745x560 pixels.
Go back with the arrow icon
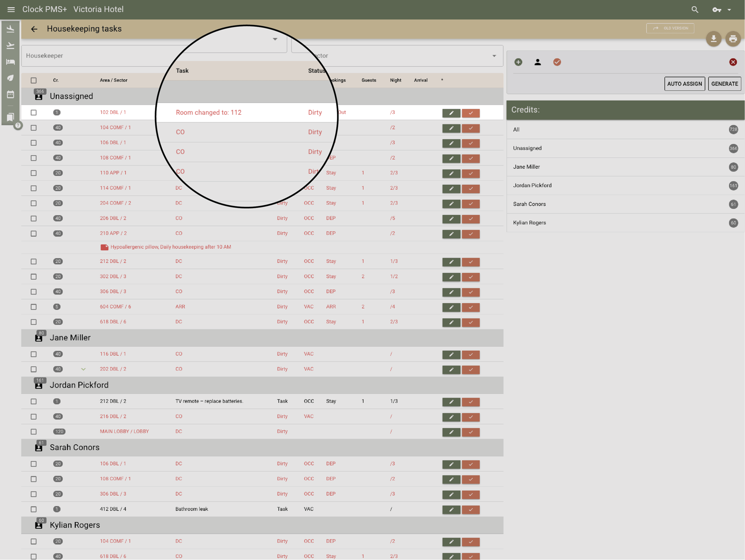[x=34, y=29]
